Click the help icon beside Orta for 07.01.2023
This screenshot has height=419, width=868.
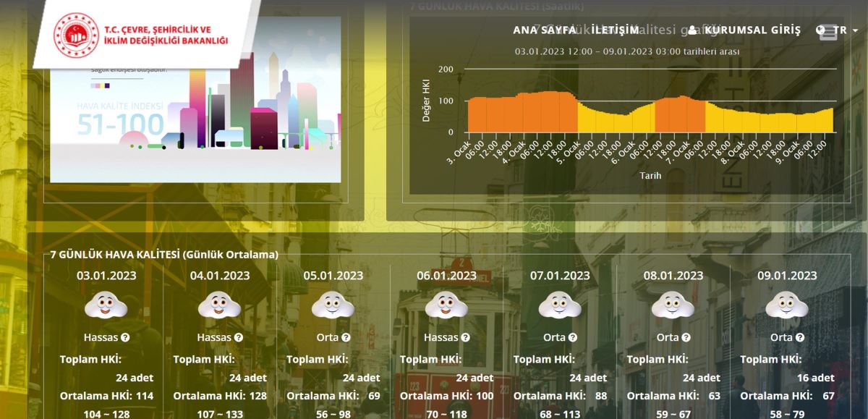pos(573,337)
